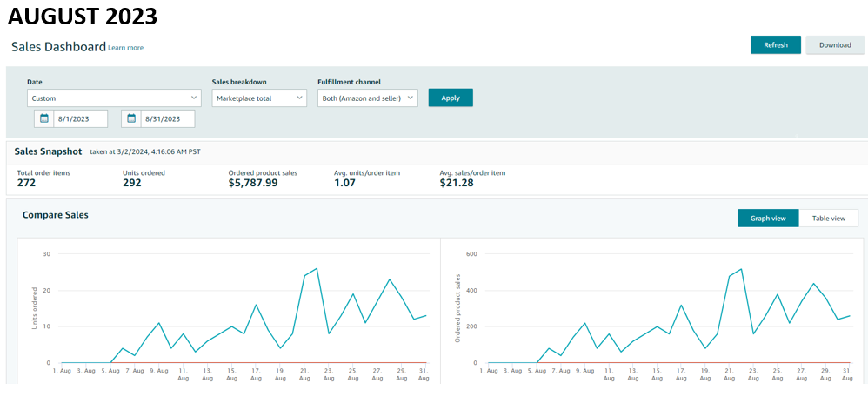Select the Graph view tab
This screenshot has width=868, height=397.
pyautogui.click(x=768, y=219)
